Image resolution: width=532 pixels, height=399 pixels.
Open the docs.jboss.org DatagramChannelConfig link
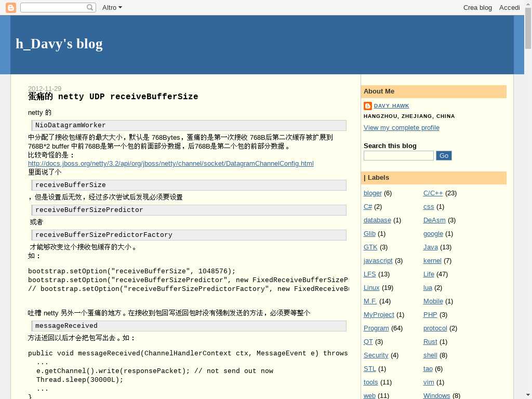(x=170, y=164)
